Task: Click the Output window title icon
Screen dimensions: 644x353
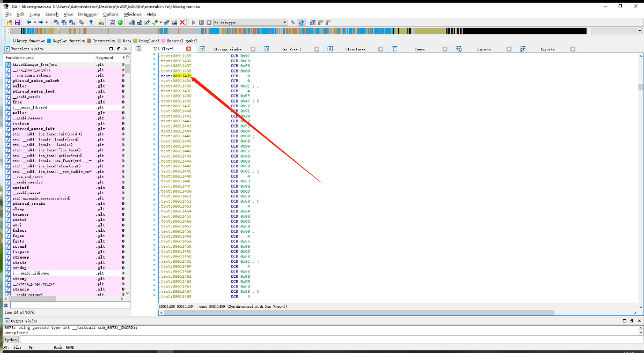Action: coord(6,320)
